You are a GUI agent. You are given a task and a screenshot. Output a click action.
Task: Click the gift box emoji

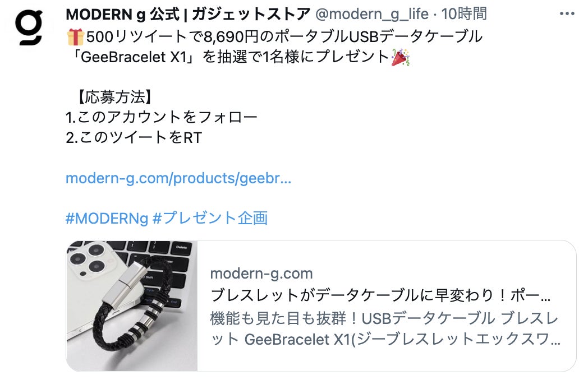click(x=75, y=37)
